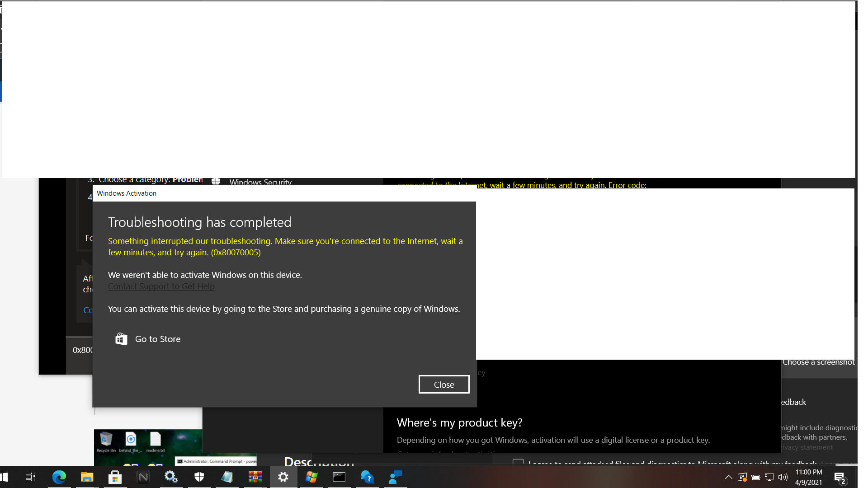Open Contact Support to Get Help link
This screenshot has height=488, width=868.
point(161,286)
